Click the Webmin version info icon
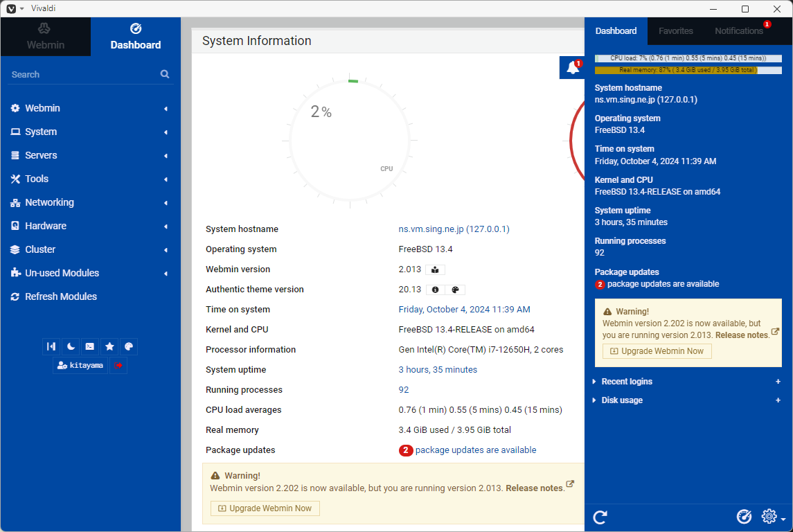The image size is (793, 532). (435, 269)
